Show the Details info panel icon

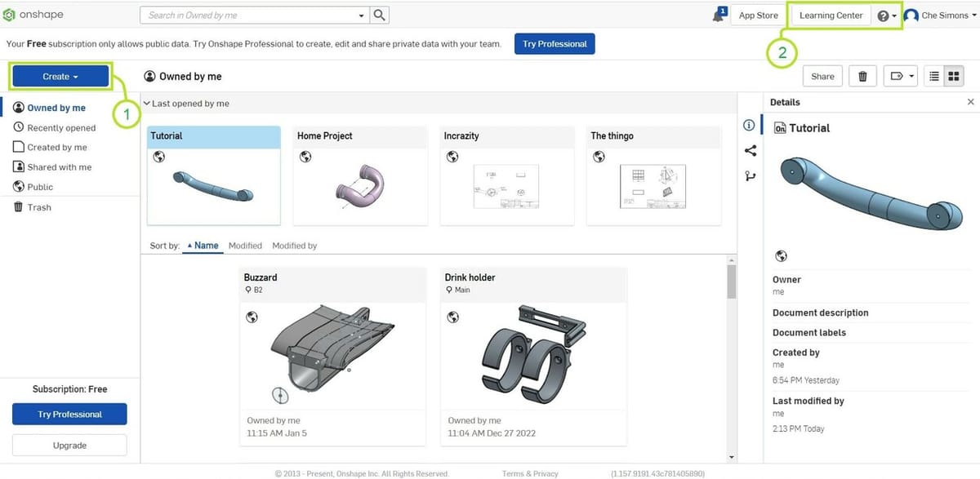click(x=749, y=125)
